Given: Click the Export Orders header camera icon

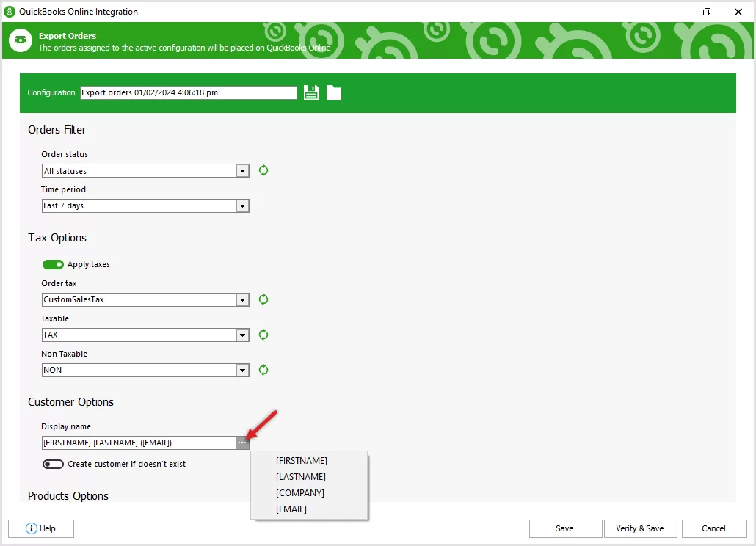Looking at the screenshot, I should pos(20,40).
